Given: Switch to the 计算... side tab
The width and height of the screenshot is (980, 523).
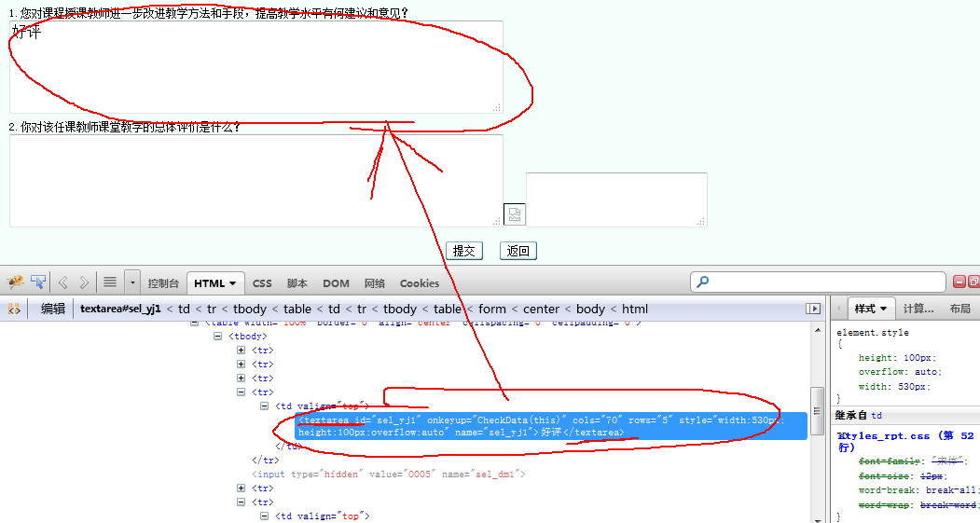Looking at the screenshot, I should point(918,309).
